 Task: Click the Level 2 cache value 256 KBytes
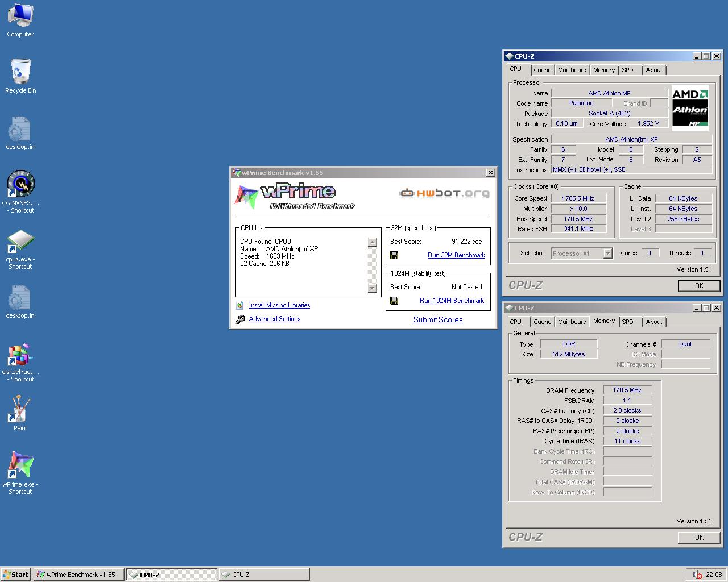coord(683,219)
